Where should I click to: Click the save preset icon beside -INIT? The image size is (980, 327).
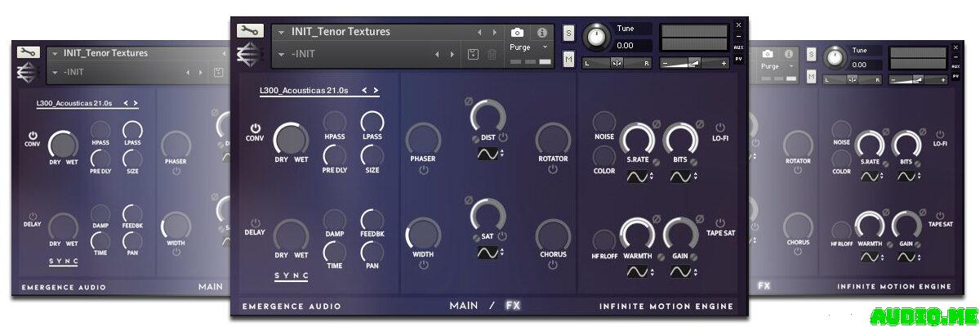click(473, 54)
